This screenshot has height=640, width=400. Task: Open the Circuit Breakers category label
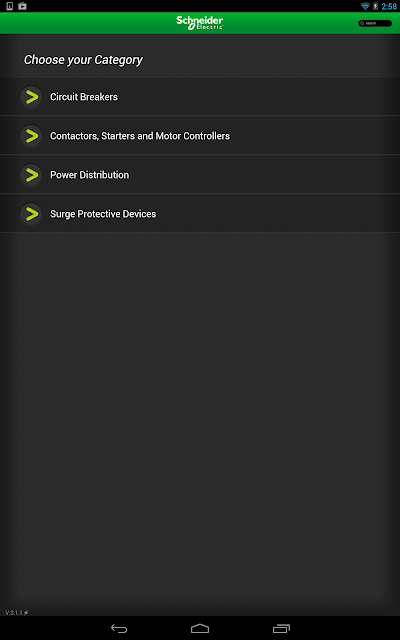click(x=84, y=97)
